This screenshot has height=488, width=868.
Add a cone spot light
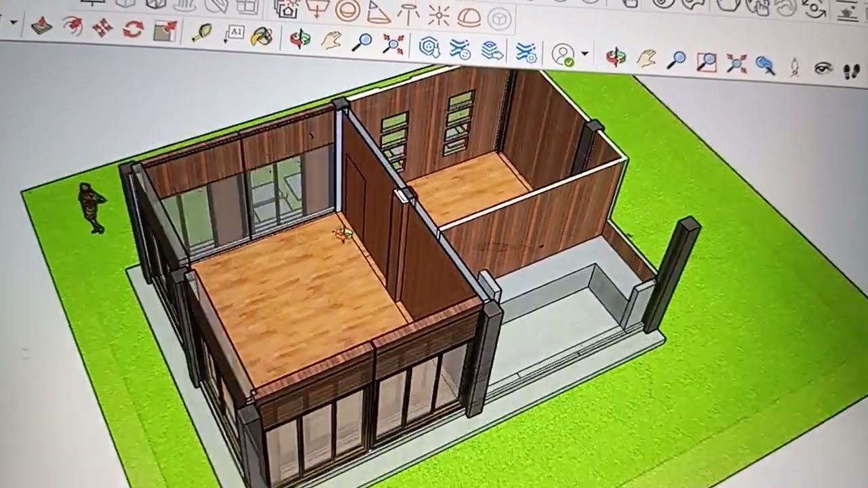pos(379,12)
